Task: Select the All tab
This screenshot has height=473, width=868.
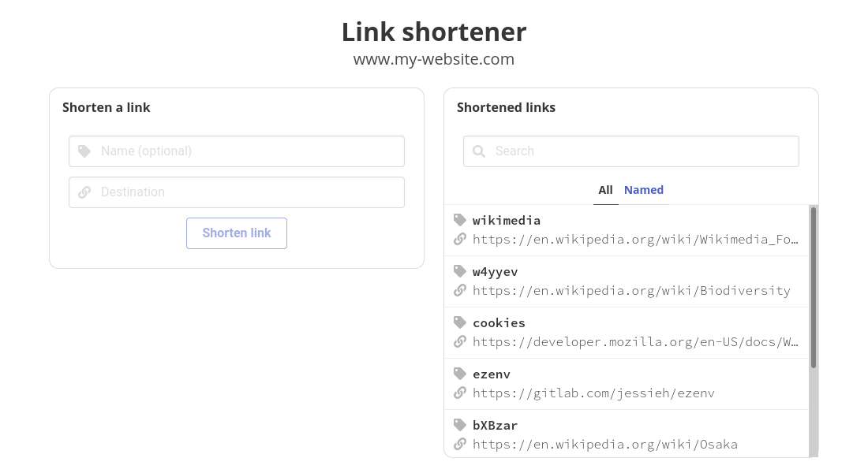Action: (605, 190)
